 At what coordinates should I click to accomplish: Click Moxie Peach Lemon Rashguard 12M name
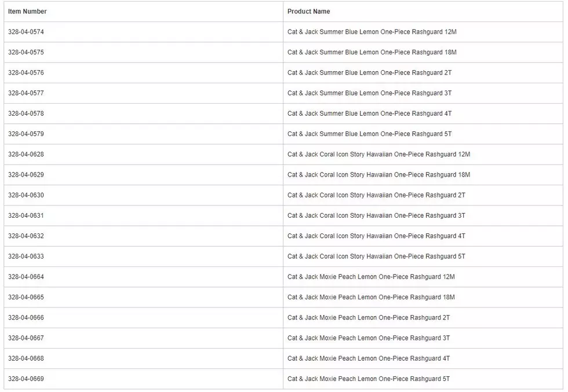(371, 277)
